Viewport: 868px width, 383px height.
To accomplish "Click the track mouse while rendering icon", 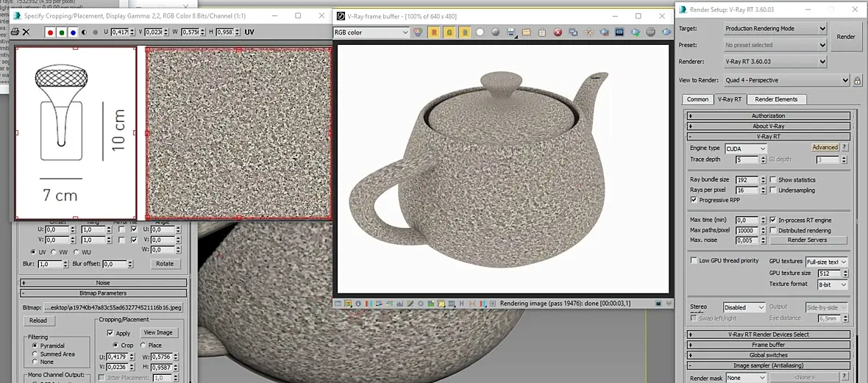I will pos(588,32).
